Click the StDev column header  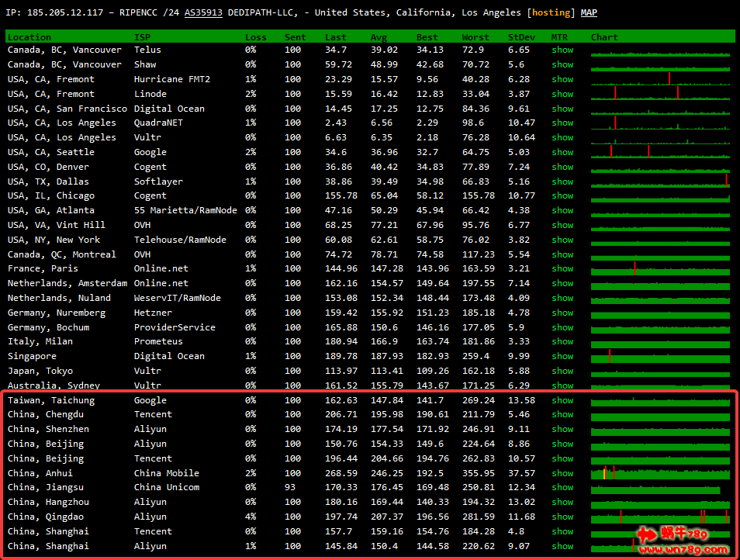click(521, 37)
